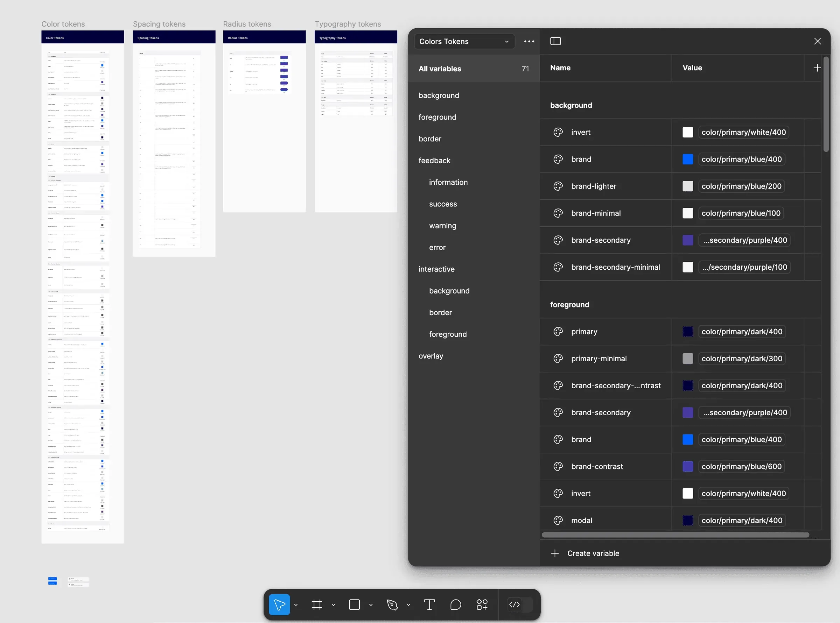840x623 pixels.
Task: Select the Color tokens frame thumbnail
Action: point(83,286)
